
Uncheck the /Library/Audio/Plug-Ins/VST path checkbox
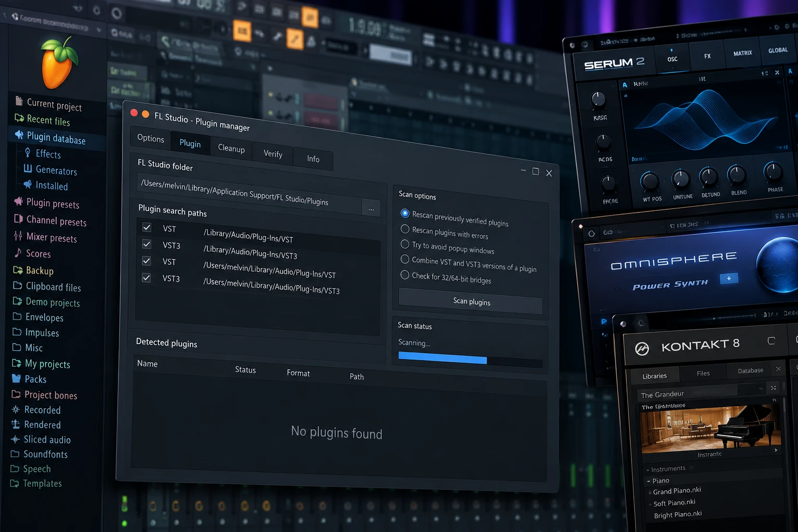(x=147, y=227)
